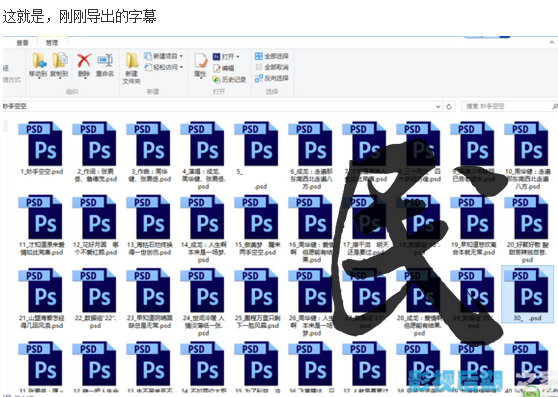
Task: Click the 重命名 (Rename) icon
Action: pyautogui.click(x=105, y=60)
